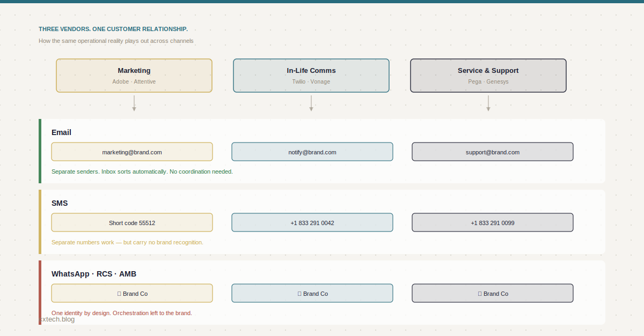Select the In-Life Comms vendor card
The width and height of the screenshot is (644, 336).
coord(311,76)
